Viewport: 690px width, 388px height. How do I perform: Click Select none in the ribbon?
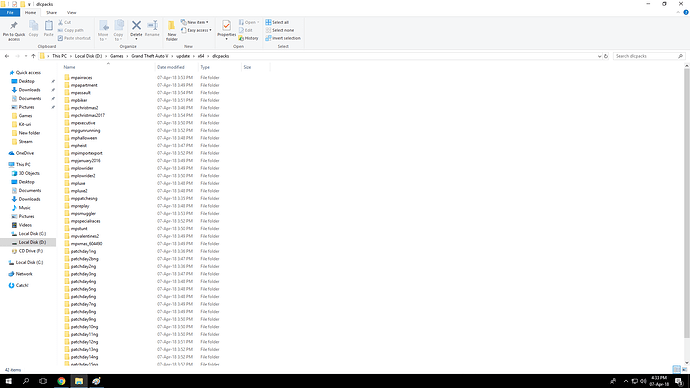point(279,30)
